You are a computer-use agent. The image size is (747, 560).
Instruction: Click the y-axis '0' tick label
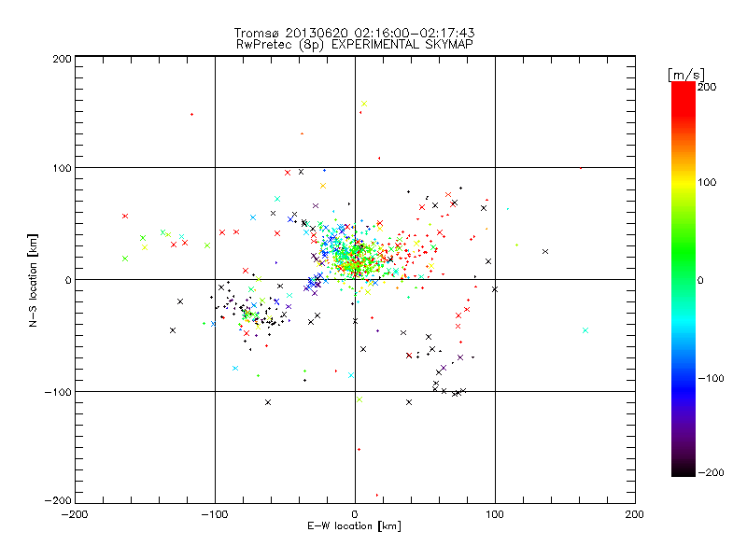click(68, 280)
